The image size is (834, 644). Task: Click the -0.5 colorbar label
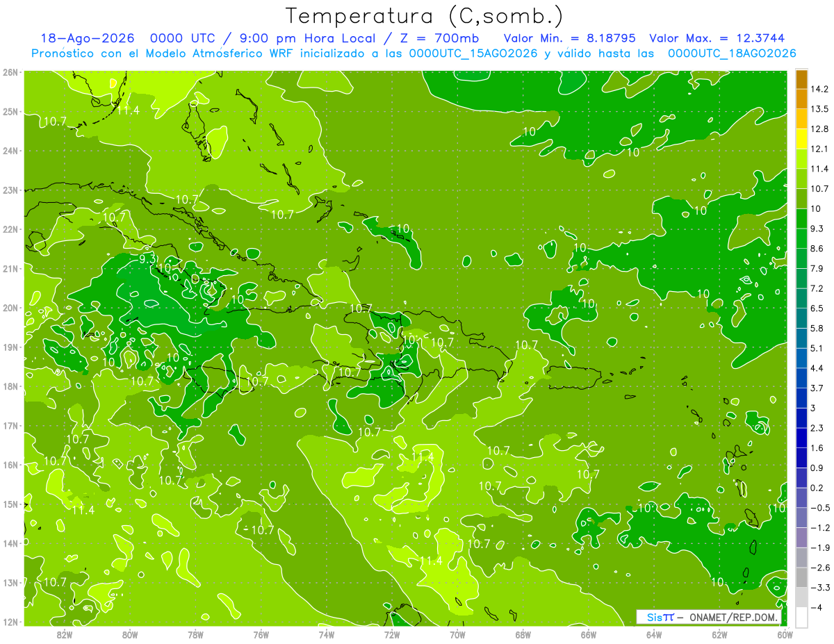click(819, 508)
